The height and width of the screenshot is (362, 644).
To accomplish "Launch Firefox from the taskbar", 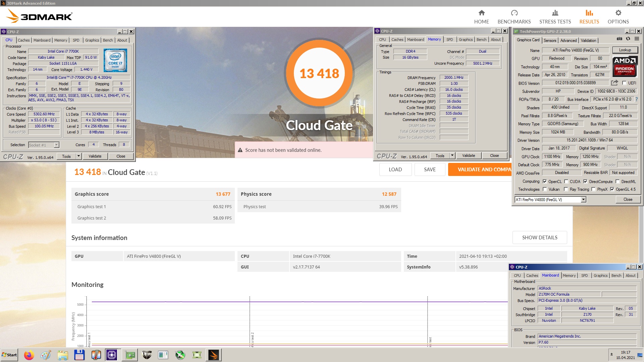I will pos(29,355).
